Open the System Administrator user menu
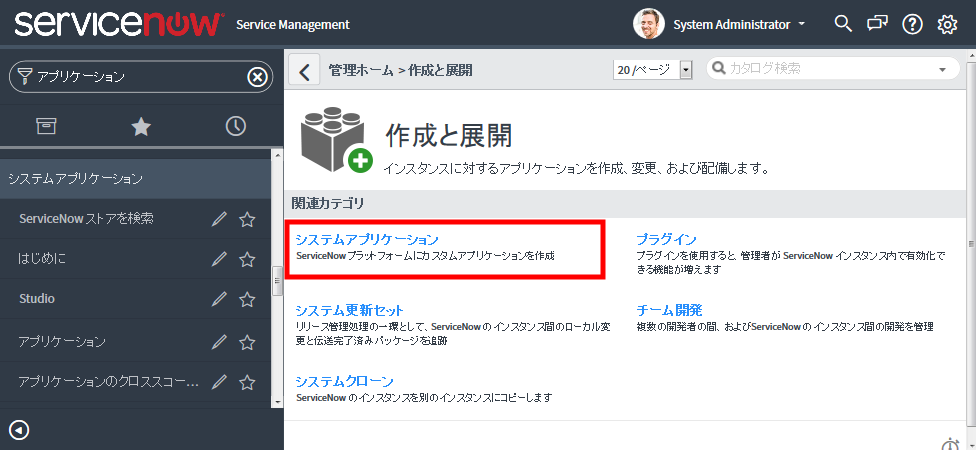 click(x=739, y=25)
